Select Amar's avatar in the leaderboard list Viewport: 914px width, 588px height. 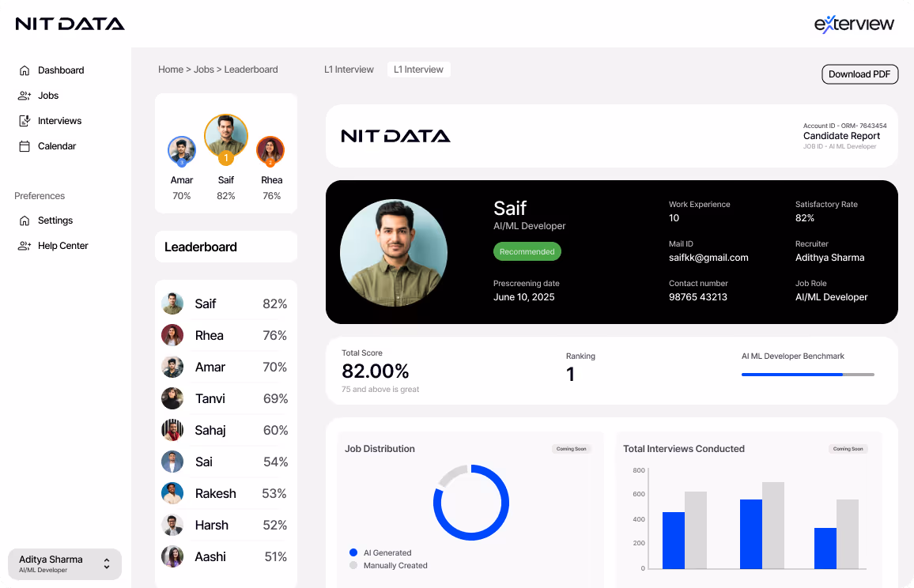point(172,367)
